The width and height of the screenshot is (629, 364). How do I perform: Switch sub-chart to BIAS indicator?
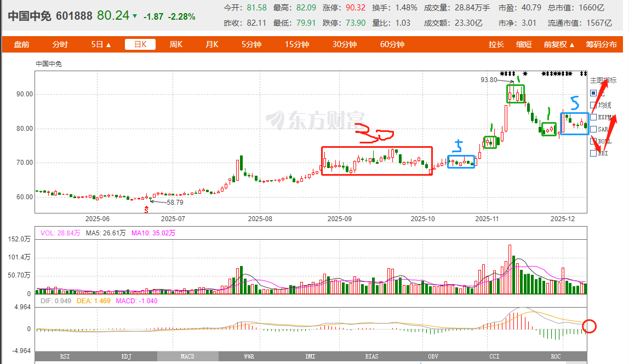[x=372, y=356]
